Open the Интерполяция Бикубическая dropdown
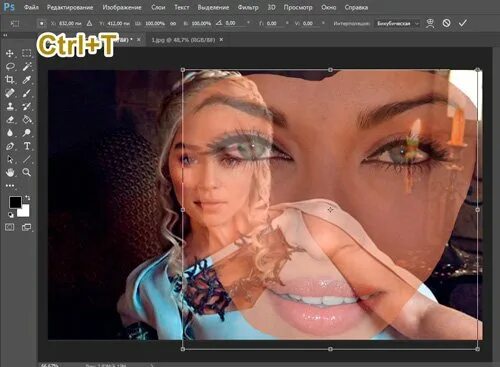 tap(397, 24)
